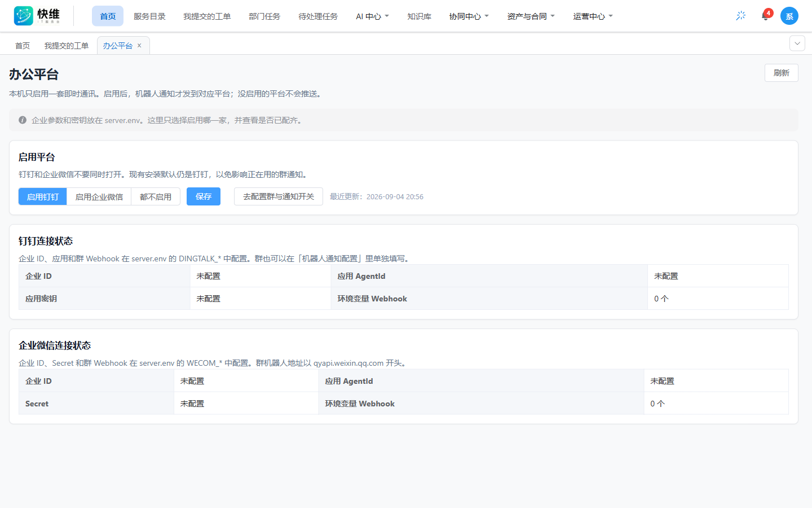Expand the 运营中心 dropdown
This screenshot has width=812, height=508.
coord(593,16)
